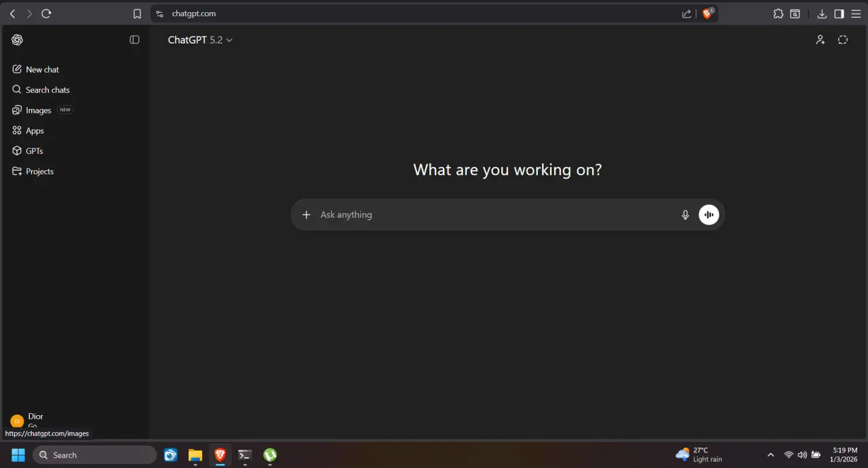Turn on temporary chat via dashed circle icon
This screenshot has width=868, height=468.
[843, 40]
